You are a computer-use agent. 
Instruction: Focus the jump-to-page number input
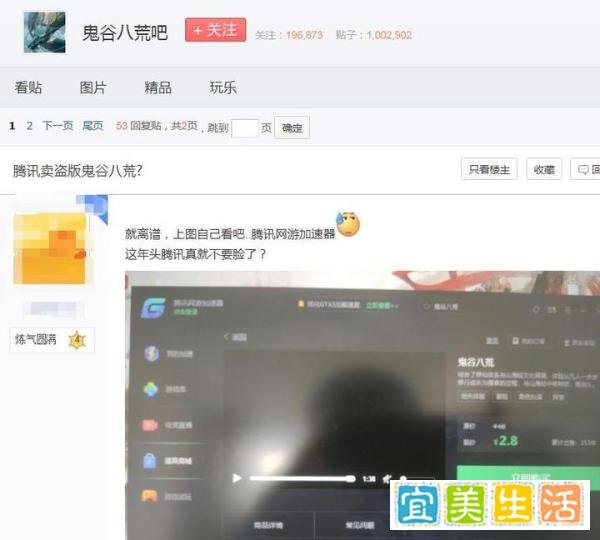pyautogui.click(x=245, y=128)
